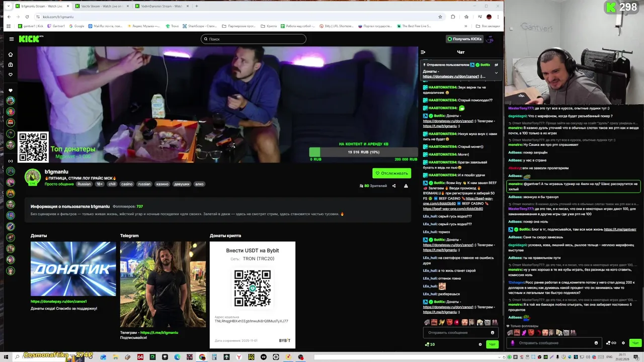Open chat settings gear in Kick chat
The width and height of the screenshot is (644, 362).
[480, 344]
